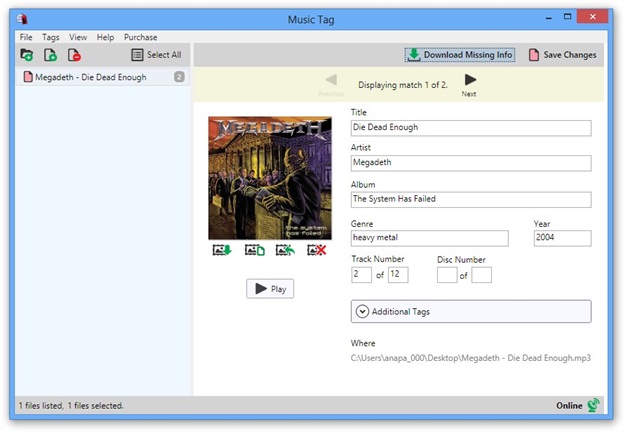Click the Music Tag app icon in title bar
Screen dimensions: 625x433
tap(22, 19)
